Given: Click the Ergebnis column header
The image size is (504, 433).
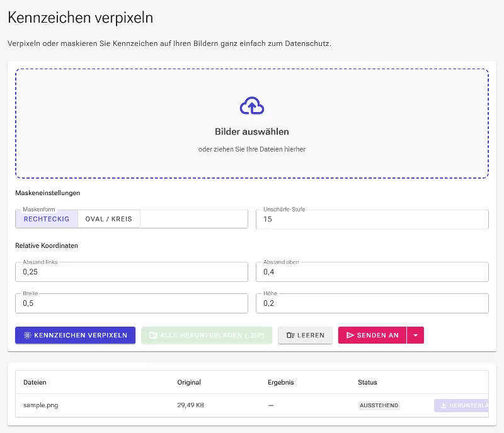Looking at the screenshot, I should pyautogui.click(x=280, y=382).
